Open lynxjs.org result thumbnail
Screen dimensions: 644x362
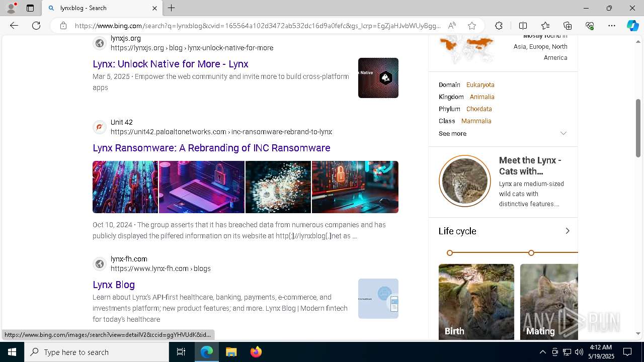378,78
